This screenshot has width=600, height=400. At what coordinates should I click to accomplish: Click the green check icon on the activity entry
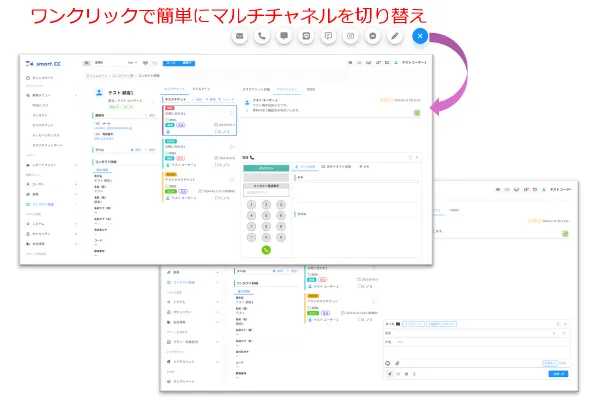pos(417,113)
